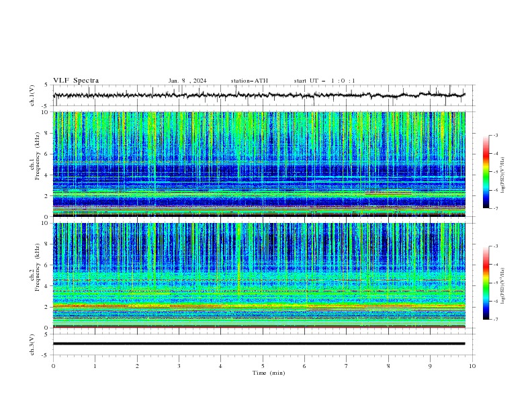Click the "ch.3(V)" axis label

(x=32, y=345)
